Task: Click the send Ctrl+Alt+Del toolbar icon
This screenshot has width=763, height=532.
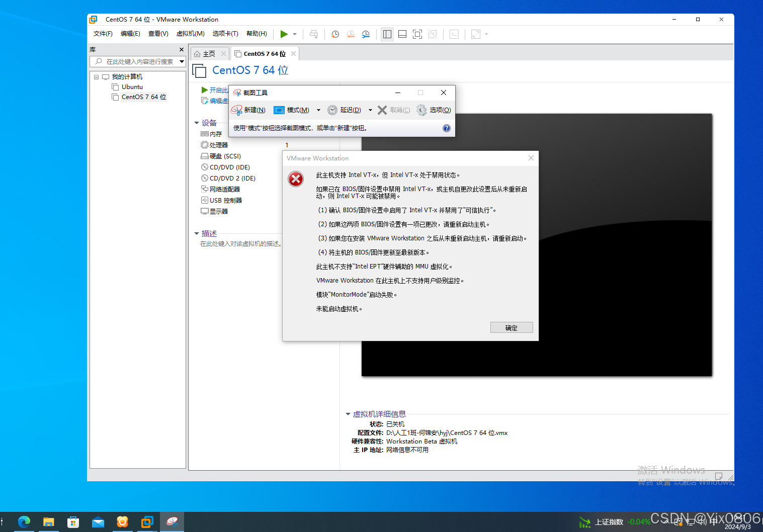Action: point(314,34)
